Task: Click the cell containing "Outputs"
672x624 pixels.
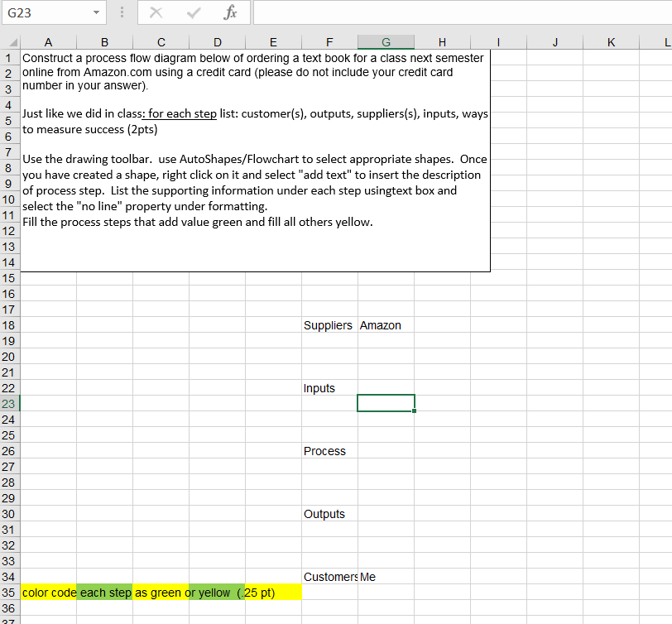Action: (329, 514)
